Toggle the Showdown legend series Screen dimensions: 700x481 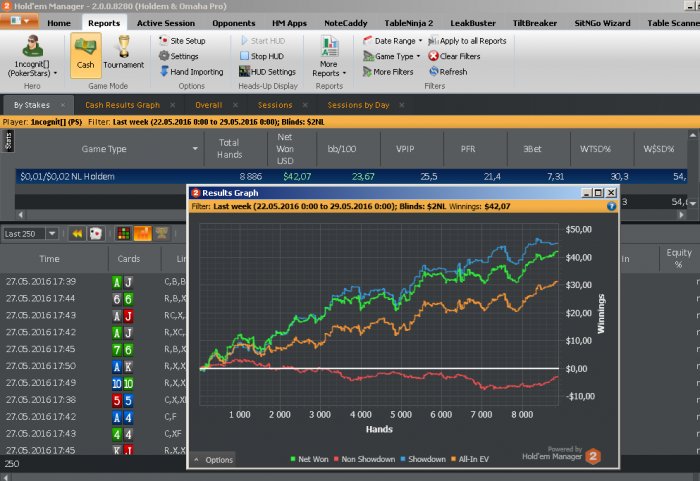(x=423, y=459)
